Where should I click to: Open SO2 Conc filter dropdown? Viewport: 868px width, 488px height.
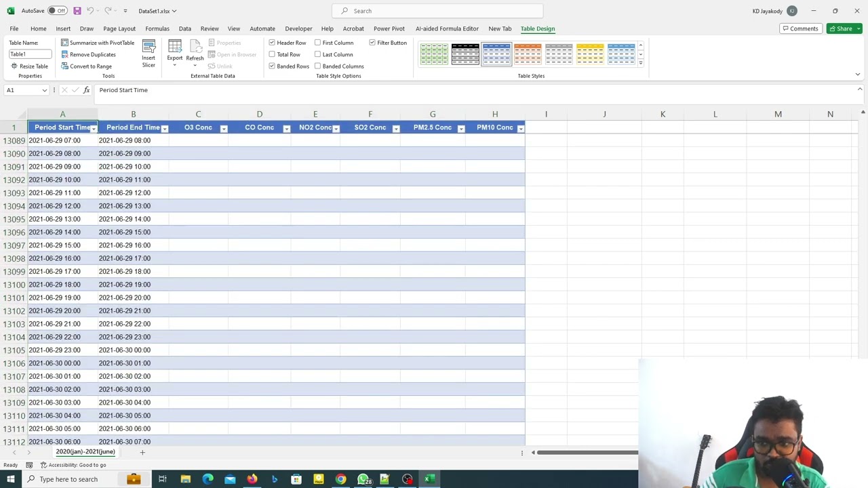click(x=396, y=128)
